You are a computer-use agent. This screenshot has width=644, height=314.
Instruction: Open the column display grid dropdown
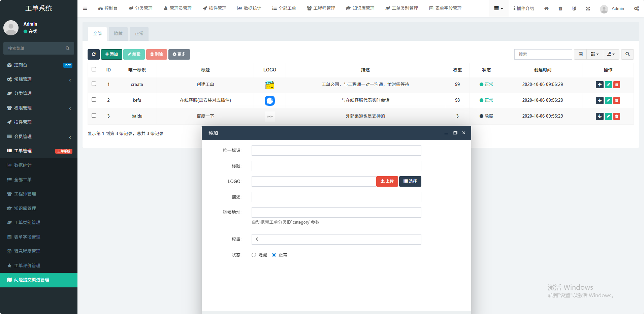click(x=594, y=54)
